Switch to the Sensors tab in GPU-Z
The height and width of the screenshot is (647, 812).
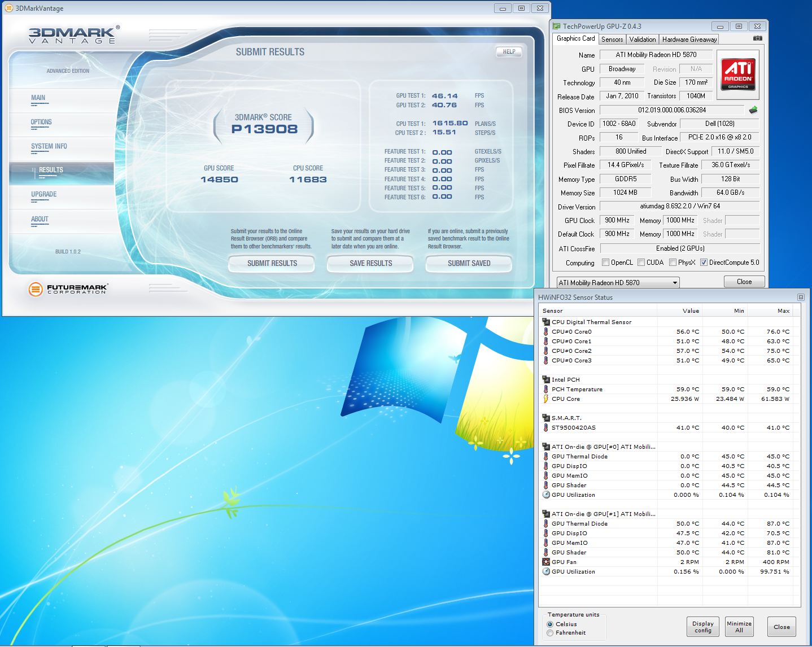click(x=612, y=39)
